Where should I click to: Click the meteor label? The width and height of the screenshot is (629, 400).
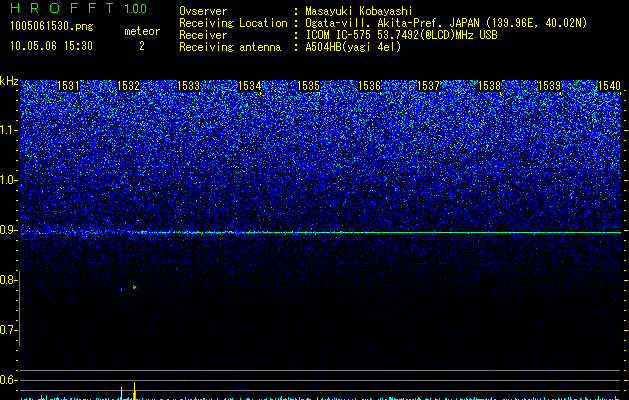point(142,31)
